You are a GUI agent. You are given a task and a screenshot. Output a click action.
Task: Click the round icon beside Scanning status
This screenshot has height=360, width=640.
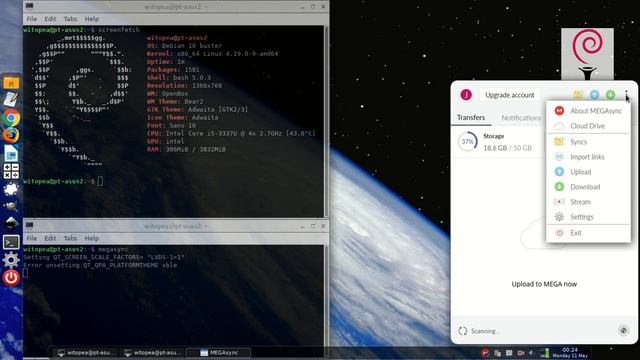tap(623, 331)
